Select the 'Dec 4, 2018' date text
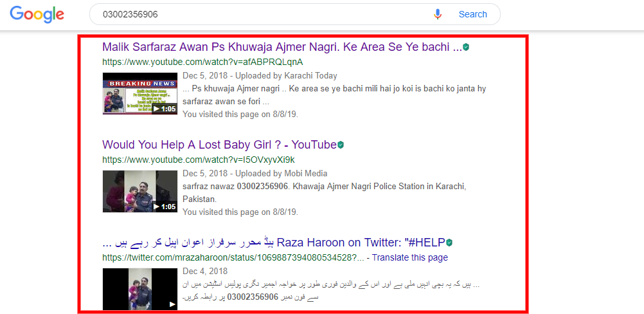 tap(205, 272)
